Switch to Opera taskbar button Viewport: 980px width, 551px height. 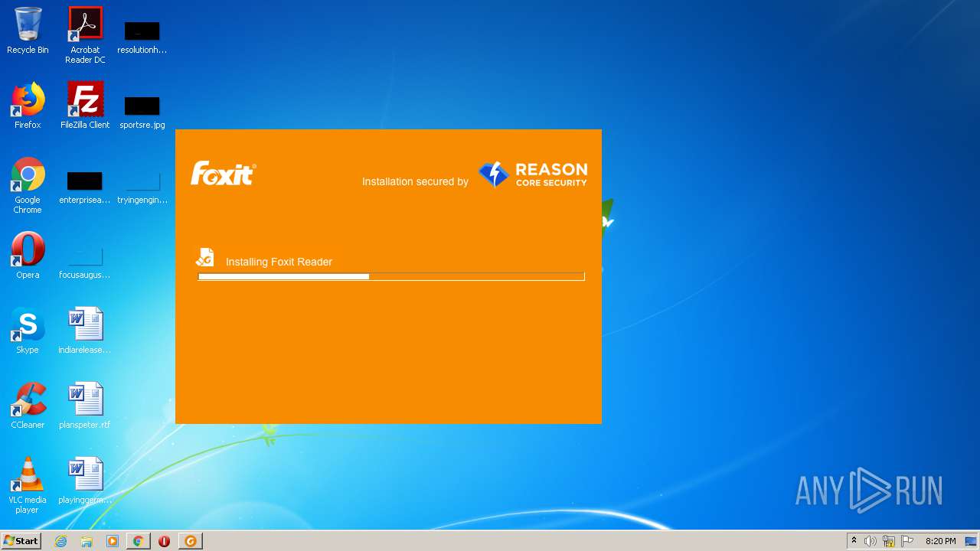[164, 541]
